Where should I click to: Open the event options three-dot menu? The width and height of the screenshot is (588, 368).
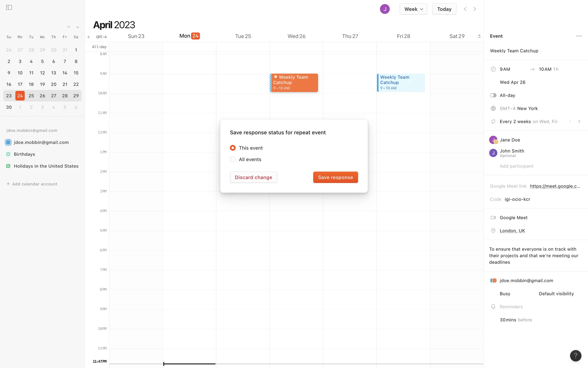click(579, 36)
